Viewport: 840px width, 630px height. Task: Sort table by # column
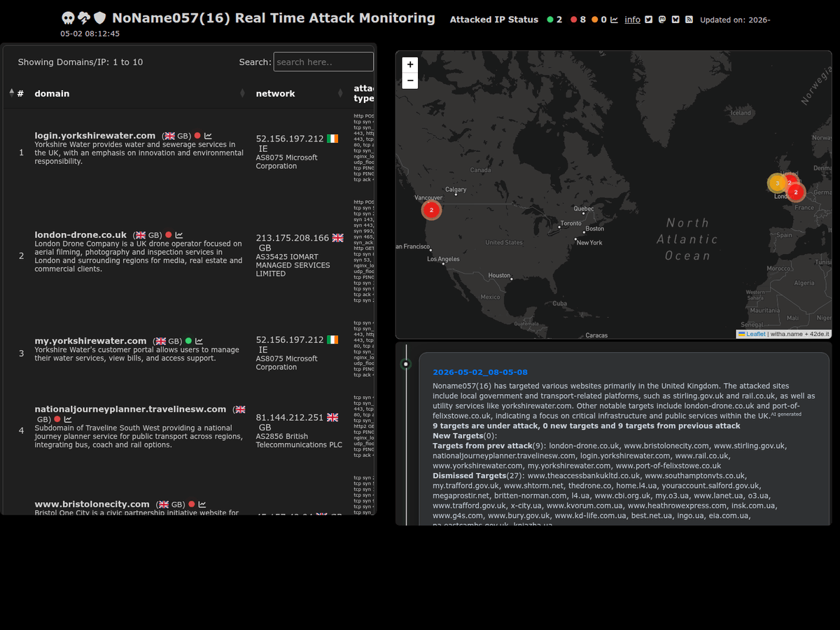[x=17, y=93]
